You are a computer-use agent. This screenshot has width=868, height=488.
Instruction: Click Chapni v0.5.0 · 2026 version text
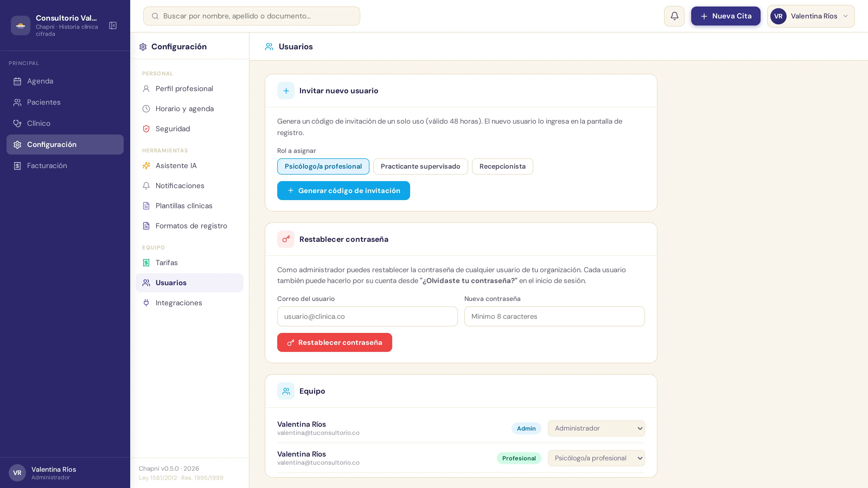pyautogui.click(x=169, y=468)
